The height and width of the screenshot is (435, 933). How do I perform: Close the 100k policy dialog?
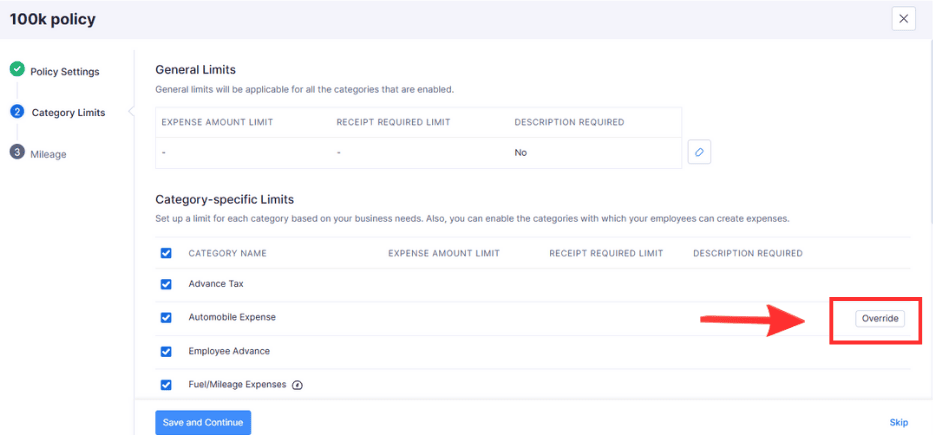pos(903,18)
